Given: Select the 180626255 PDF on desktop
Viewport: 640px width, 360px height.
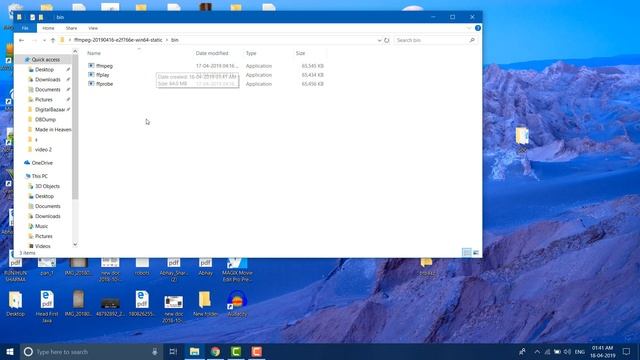Looking at the screenshot, I should tap(142, 304).
